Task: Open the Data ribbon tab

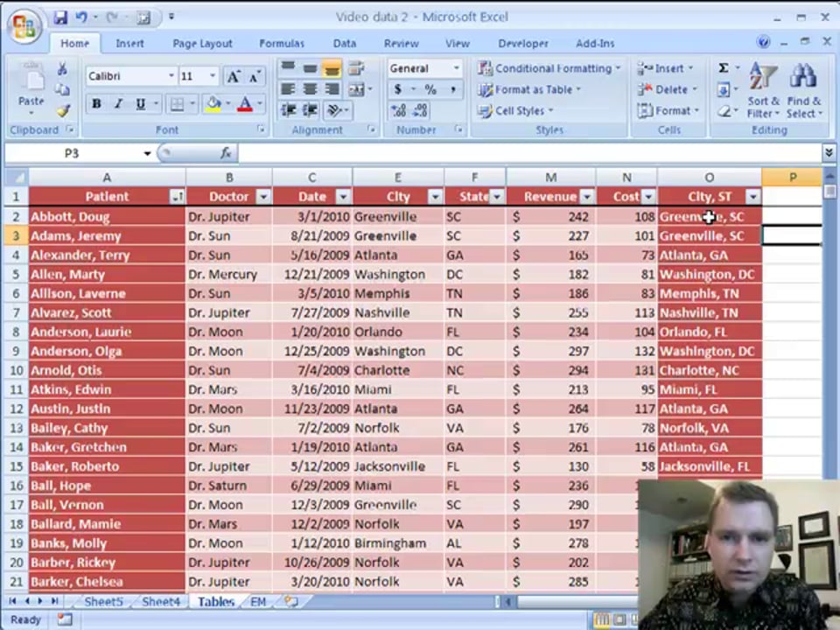Action: 345,44
